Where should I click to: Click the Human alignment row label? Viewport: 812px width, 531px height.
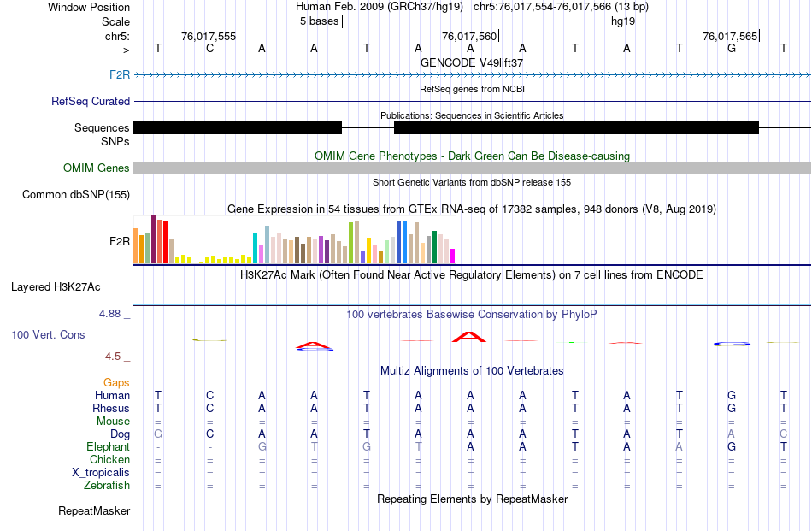click(x=112, y=395)
